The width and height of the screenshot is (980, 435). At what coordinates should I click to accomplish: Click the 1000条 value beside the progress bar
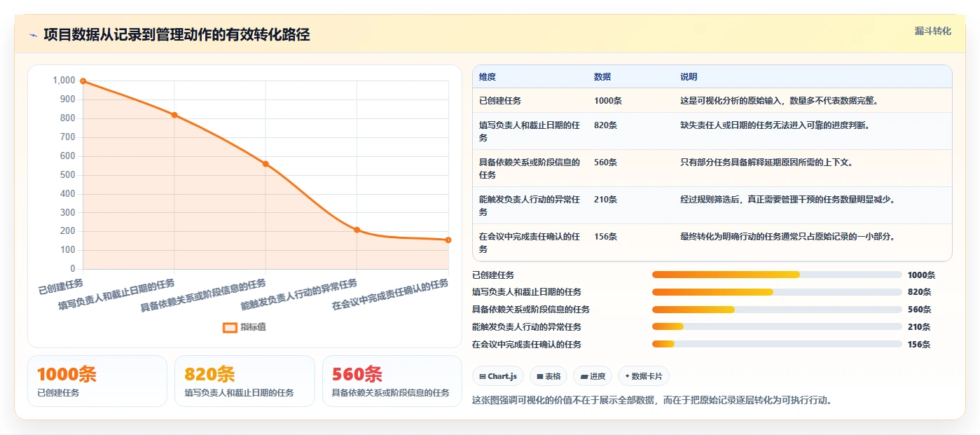921,275
